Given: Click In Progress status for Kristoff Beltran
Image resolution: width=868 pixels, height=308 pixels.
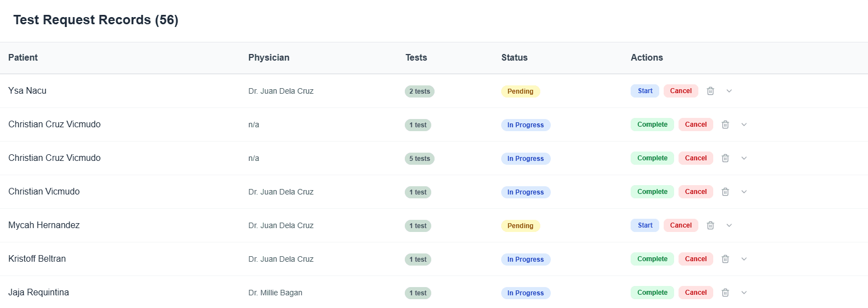Looking at the screenshot, I should 525,260.
